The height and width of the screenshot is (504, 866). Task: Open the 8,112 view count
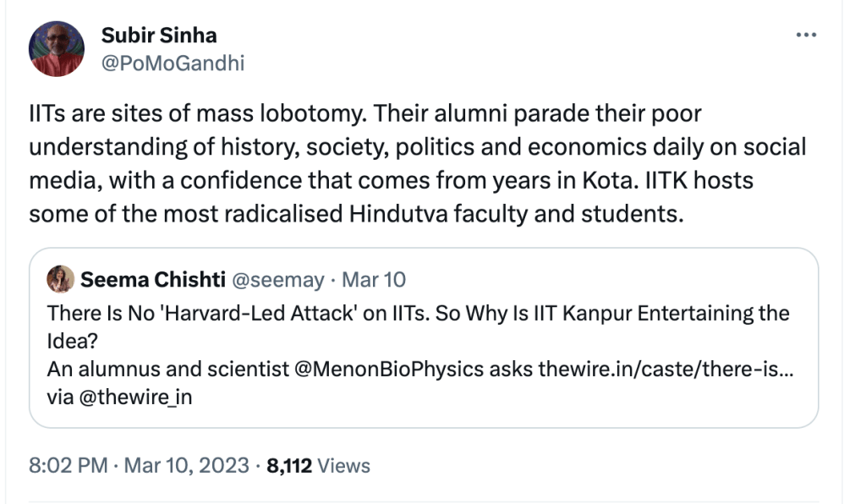(x=290, y=465)
